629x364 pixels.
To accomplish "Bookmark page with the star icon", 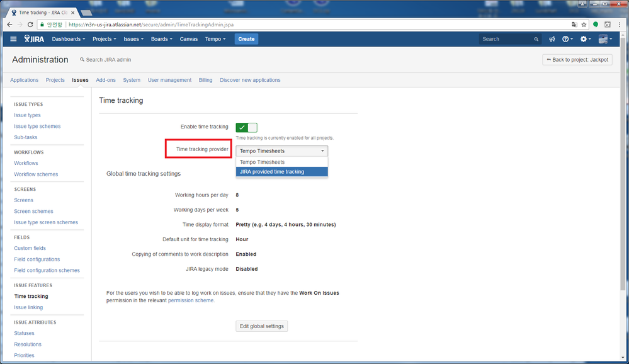I will (584, 25).
